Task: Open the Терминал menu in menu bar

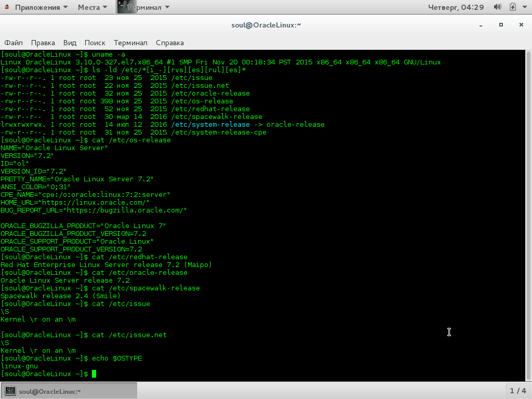Action: pyautogui.click(x=130, y=43)
